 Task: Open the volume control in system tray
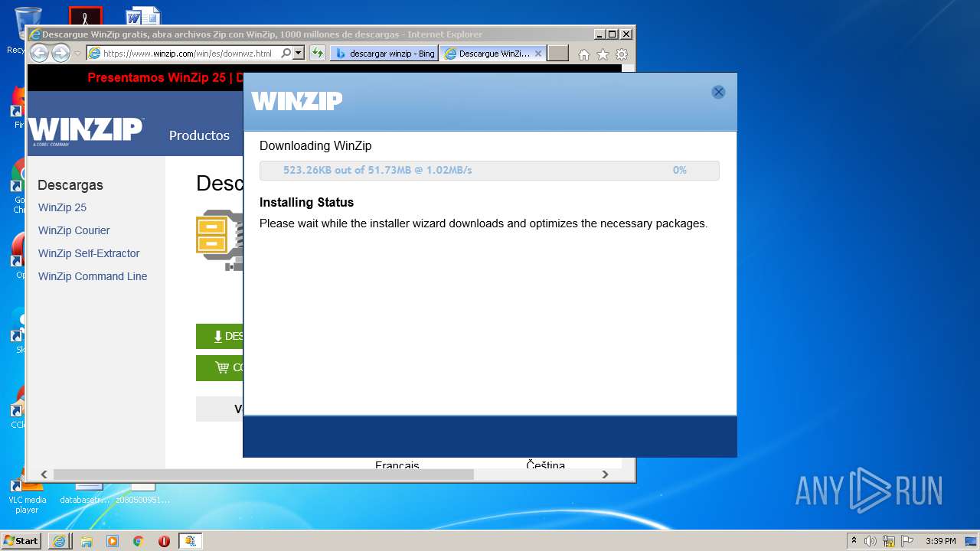[871, 541]
